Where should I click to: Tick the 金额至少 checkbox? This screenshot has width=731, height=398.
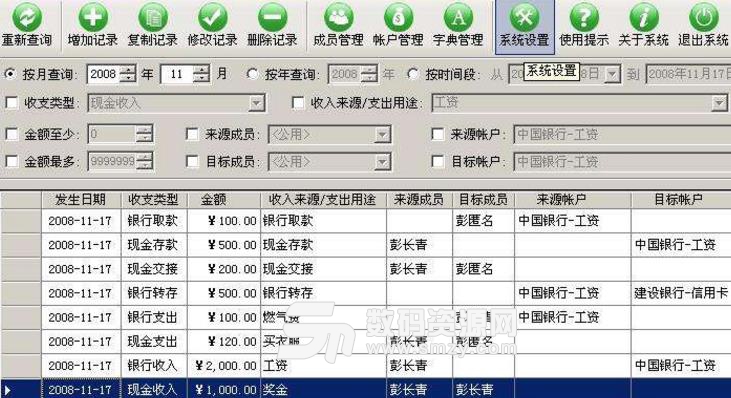pyautogui.click(x=11, y=134)
